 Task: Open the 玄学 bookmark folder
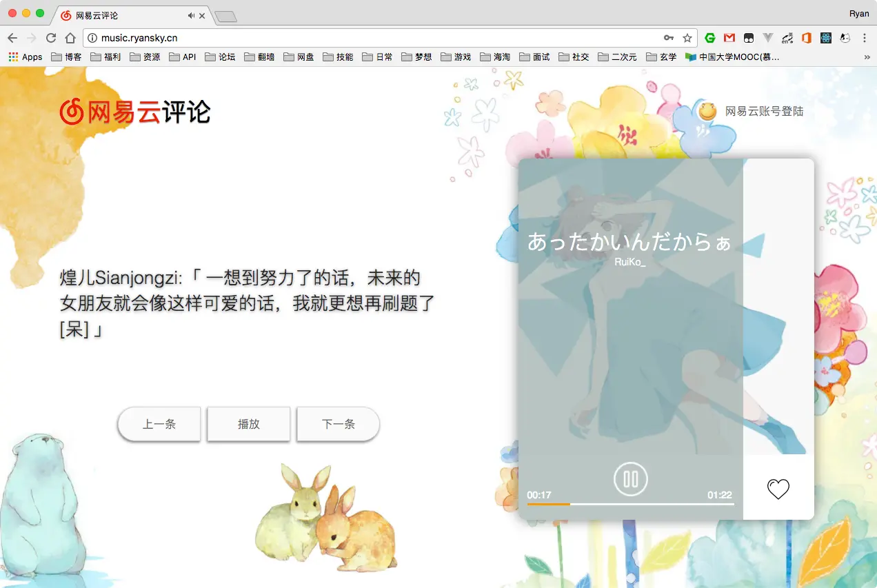click(661, 57)
